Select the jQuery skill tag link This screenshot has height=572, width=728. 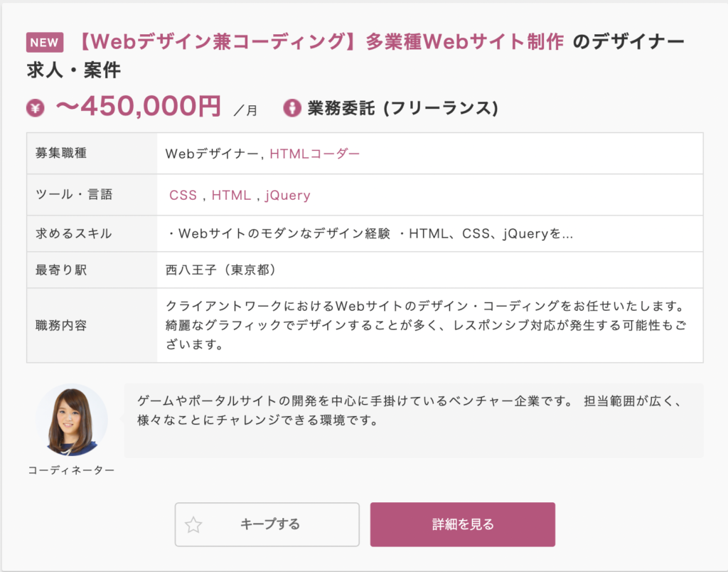(x=287, y=196)
